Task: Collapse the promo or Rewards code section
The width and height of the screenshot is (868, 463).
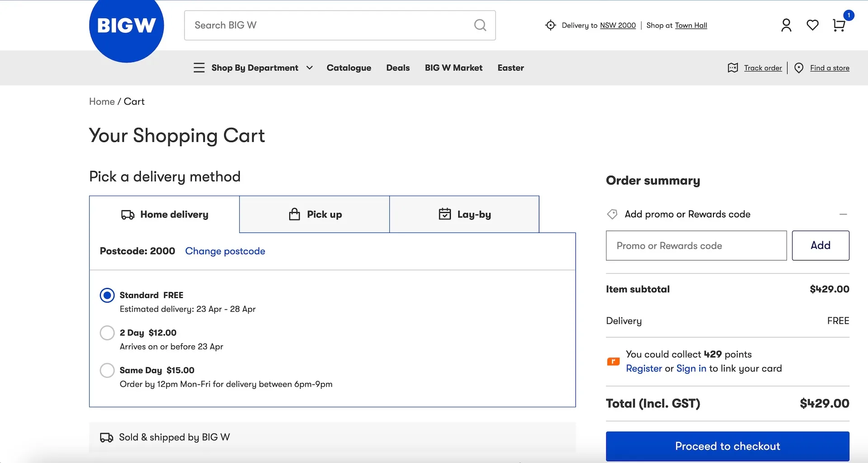Action: [x=844, y=214]
